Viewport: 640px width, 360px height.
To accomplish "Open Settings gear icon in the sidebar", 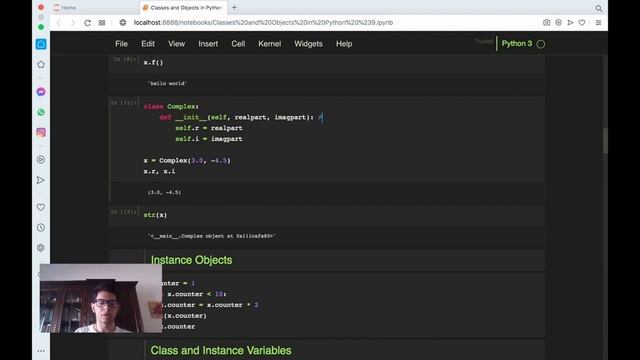I will pyautogui.click(x=41, y=248).
